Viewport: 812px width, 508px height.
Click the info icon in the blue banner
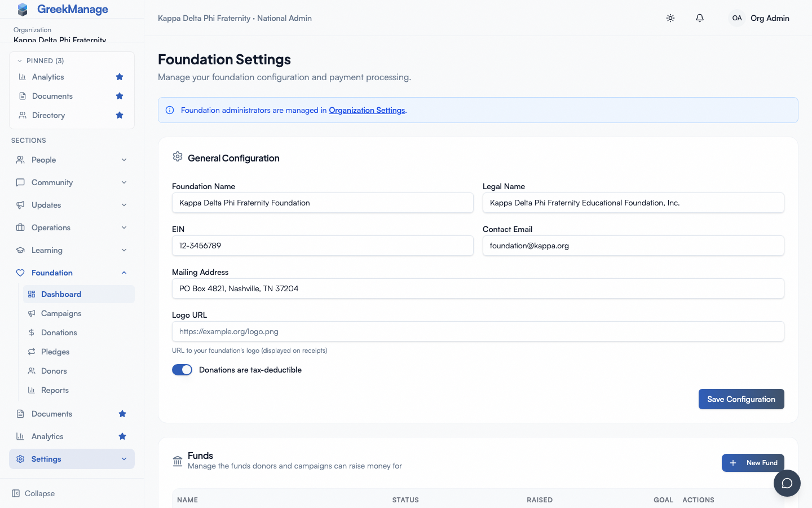170,110
